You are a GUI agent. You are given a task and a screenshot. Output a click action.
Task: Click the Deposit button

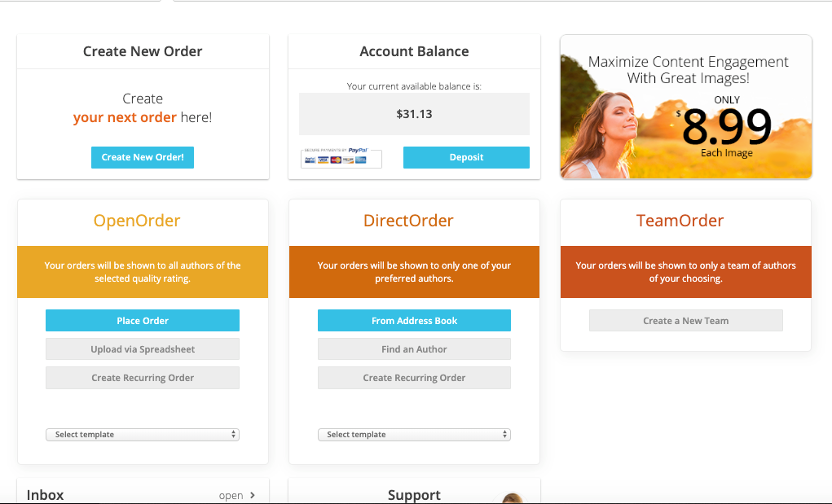[466, 157]
